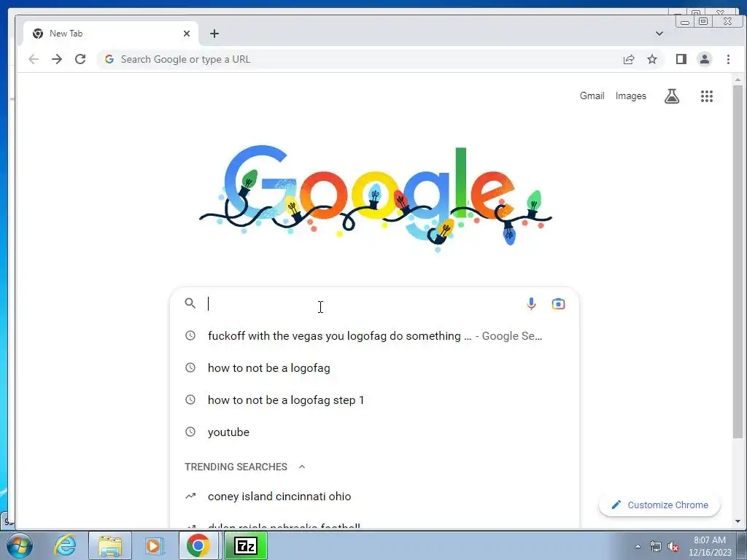The height and width of the screenshot is (560, 747).
Task: Select the youtube history suggestion
Action: tap(374, 432)
